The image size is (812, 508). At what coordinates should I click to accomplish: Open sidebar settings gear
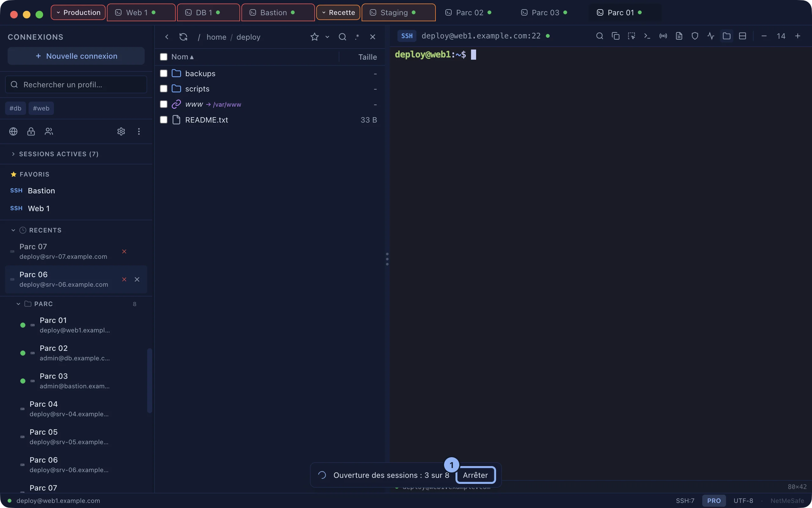pyautogui.click(x=121, y=131)
